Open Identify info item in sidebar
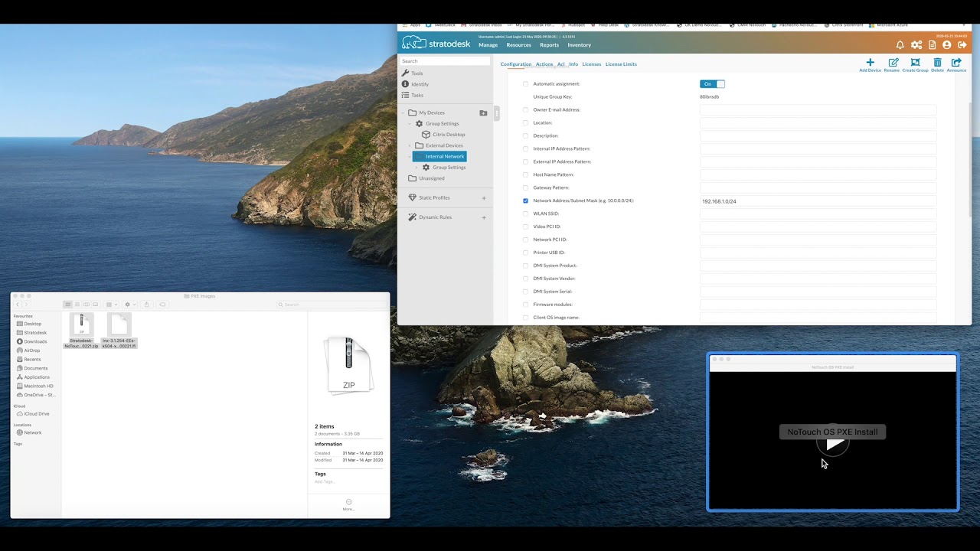 pos(415,84)
